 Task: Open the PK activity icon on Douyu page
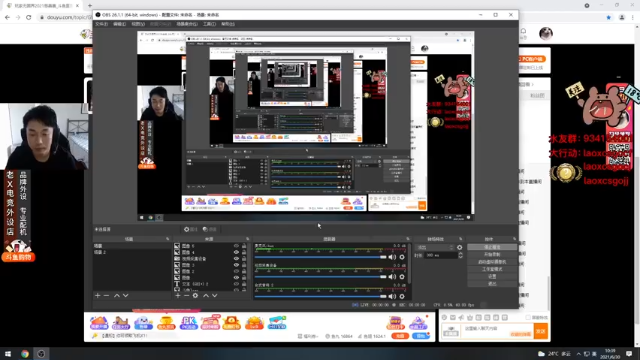pos(188,322)
